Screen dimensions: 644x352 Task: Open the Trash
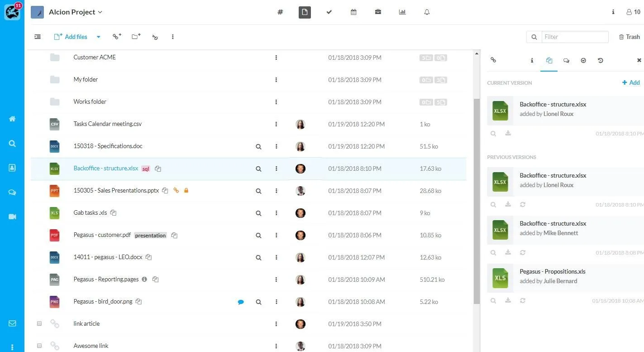point(629,37)
